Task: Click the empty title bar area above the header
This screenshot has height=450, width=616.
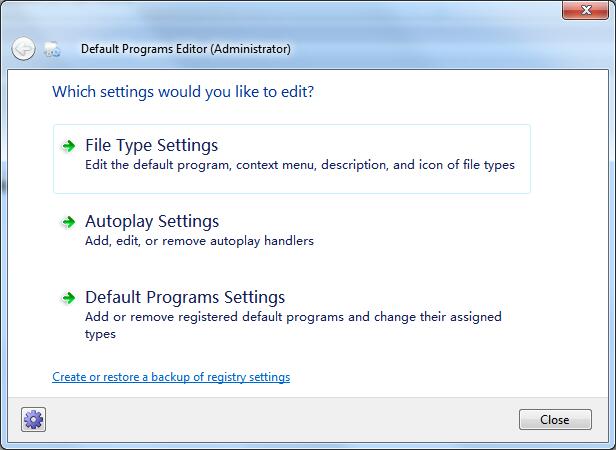Action: (300, 12)
